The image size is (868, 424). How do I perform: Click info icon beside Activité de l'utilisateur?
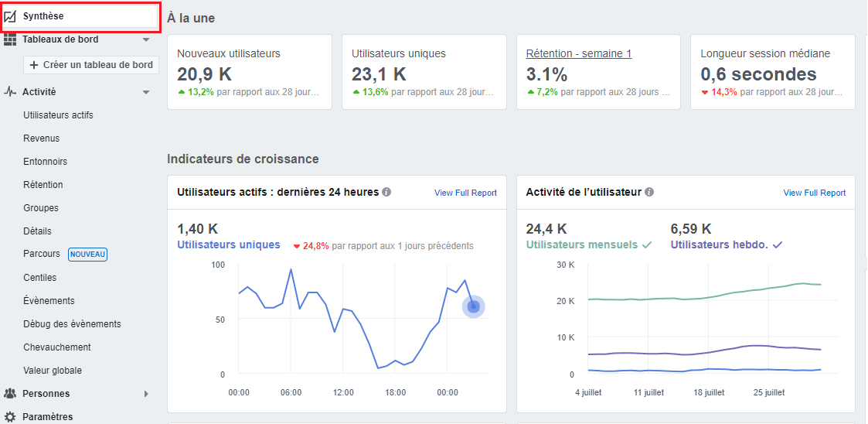click(x=649, y=193)
